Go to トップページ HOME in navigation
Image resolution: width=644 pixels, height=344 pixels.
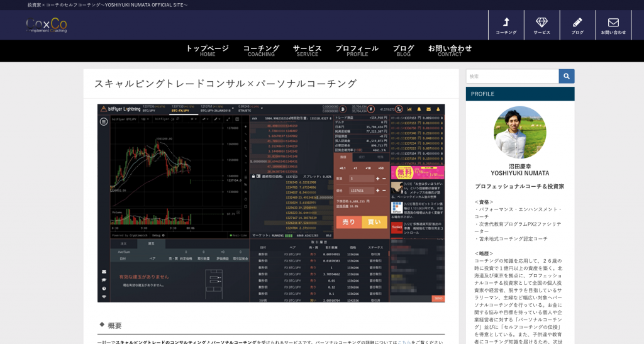pyautogui.click(x=208, y=50)
